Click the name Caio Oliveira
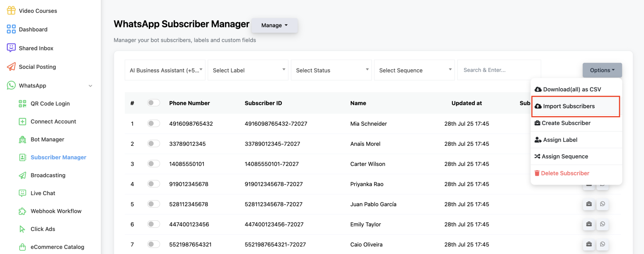Viewport: 644px width, 254px height. (x=366, y=244)
